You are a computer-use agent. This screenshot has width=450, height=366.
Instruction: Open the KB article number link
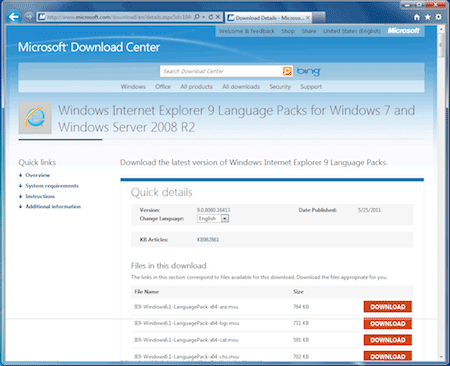pyautogui.click(x=208, y=240)
